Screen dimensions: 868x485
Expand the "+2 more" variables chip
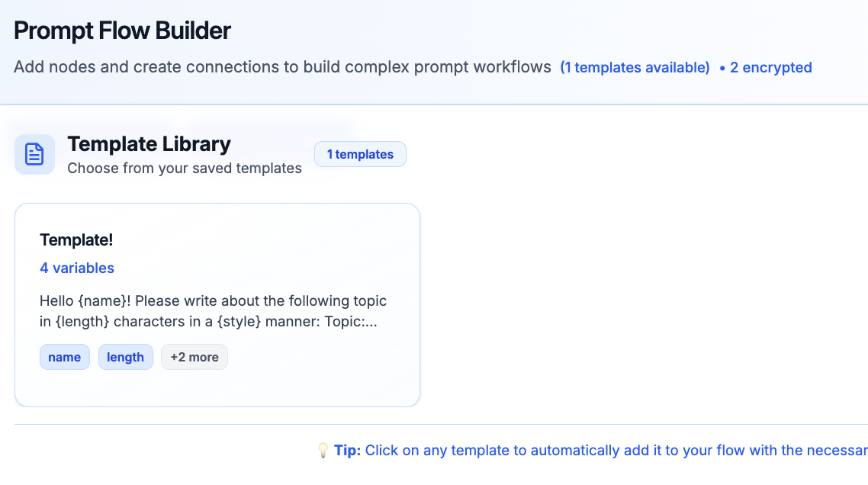click(x=194, y=357)
